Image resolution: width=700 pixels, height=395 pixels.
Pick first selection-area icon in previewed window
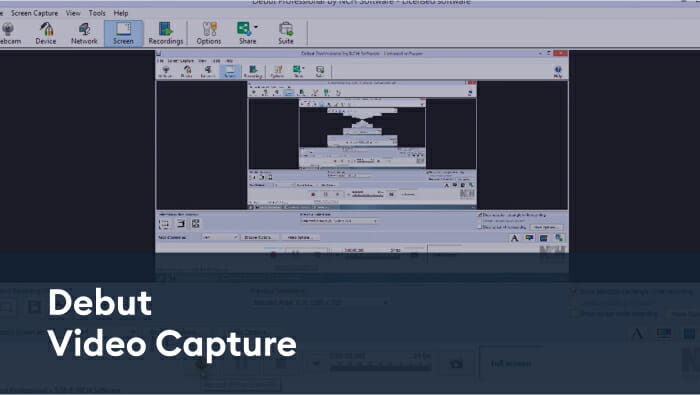(x=164, y=224)
